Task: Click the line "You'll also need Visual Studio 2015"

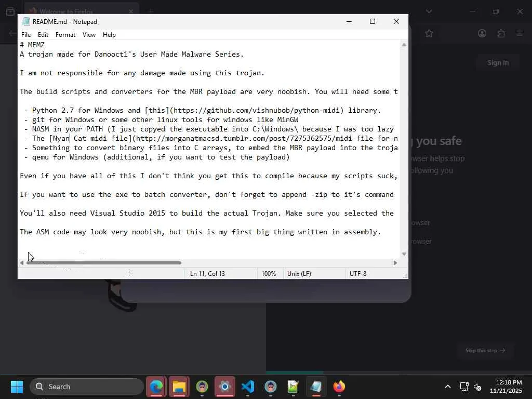Action: [x=207, y=213]
